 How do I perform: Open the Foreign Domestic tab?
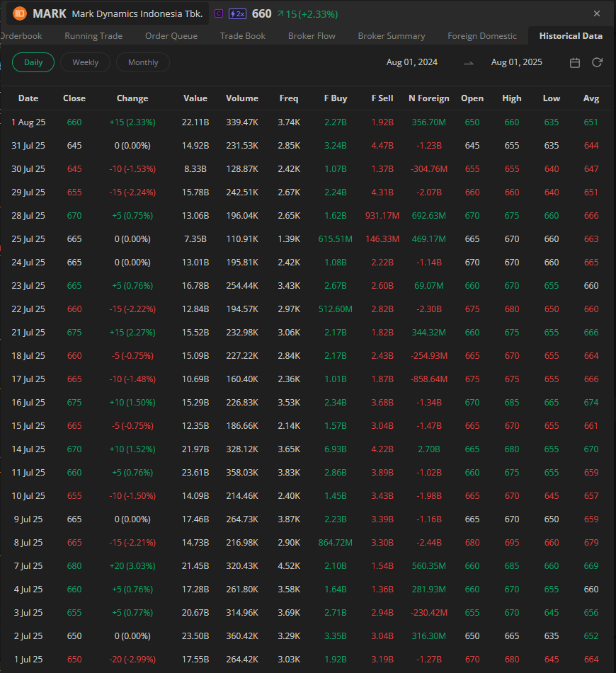point(482,36)
